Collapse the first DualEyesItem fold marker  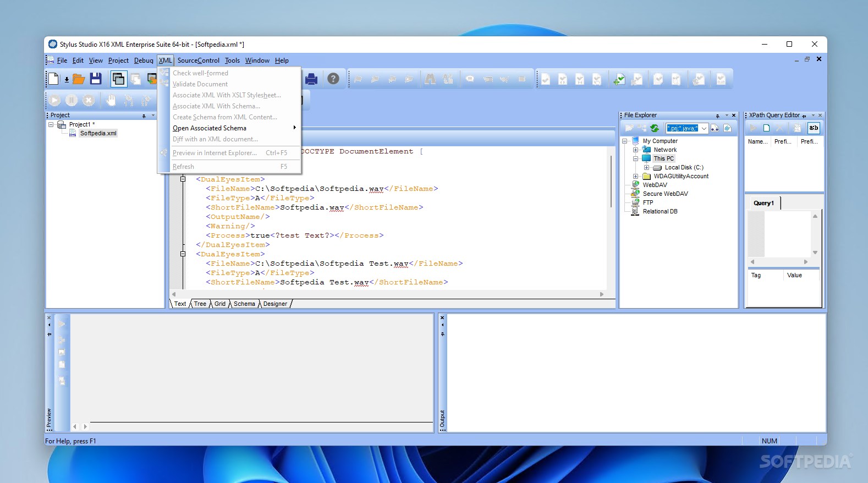pos(183,179)
